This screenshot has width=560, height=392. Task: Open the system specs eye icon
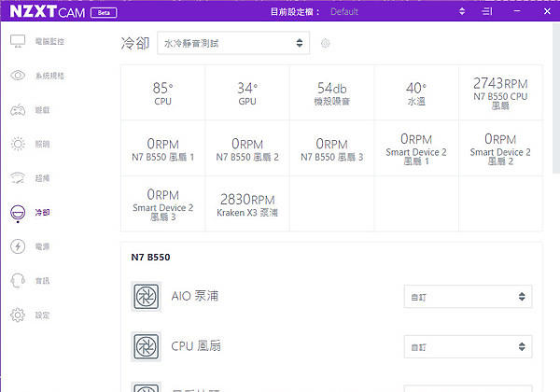pos(18,76)
